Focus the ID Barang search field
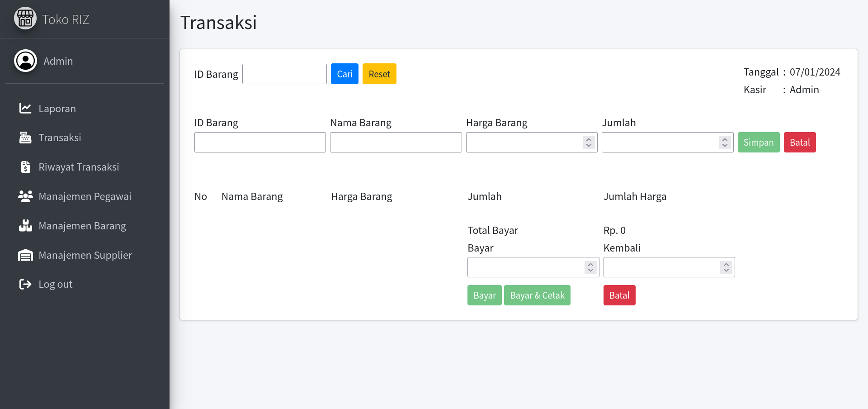This screenshot has width=868, height=409. tap(284, 74)
